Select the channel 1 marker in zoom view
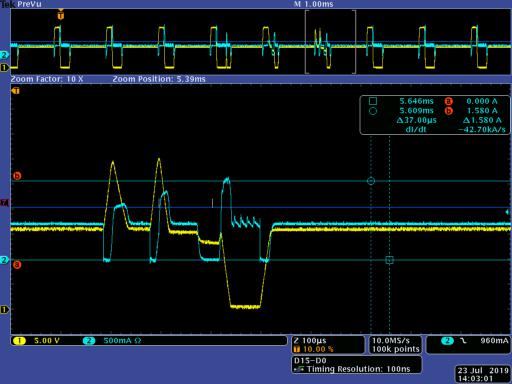Viewport: 512px width, 384px height. (4, 309)
